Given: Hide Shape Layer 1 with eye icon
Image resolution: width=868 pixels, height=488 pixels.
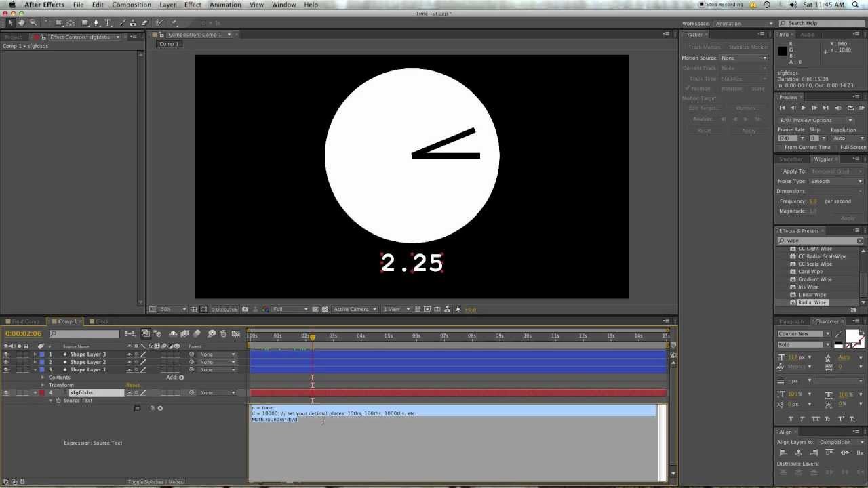Looking at the screenshot, I should (6, 369).
